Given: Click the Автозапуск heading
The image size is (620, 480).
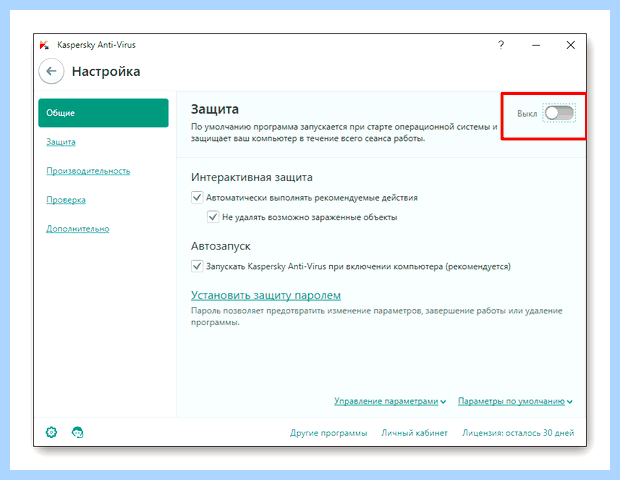Looking at the screenshot, I should [221, 246].
